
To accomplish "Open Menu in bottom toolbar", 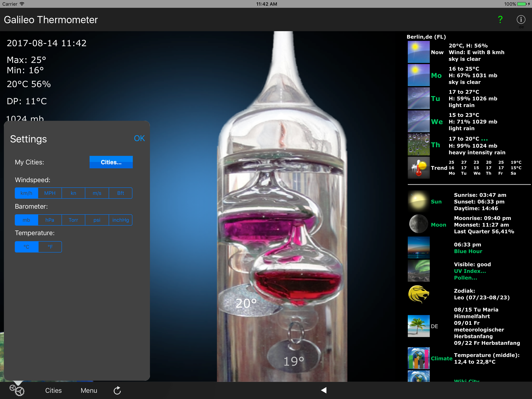I will tap(89, 390).
